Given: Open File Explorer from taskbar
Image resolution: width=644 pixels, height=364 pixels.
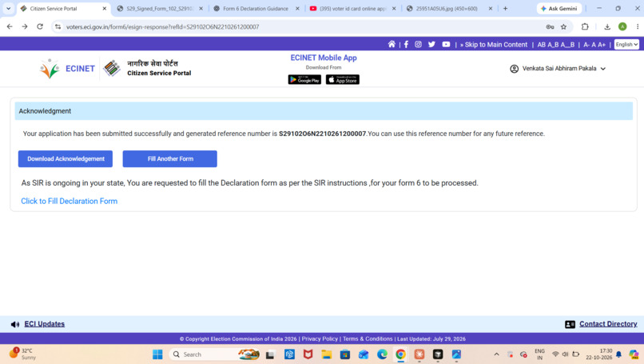Looking at the screenshot, I should pos(327,354).
